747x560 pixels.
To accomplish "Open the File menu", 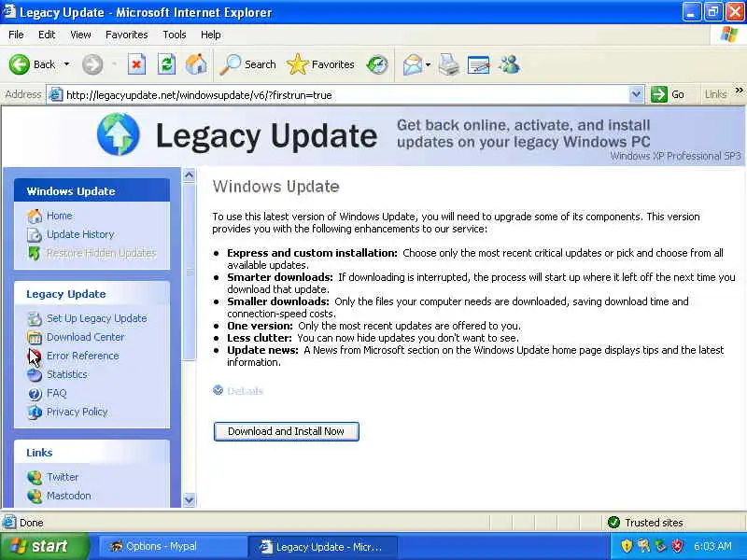I will pyautogui.click(x=16, y=35).
